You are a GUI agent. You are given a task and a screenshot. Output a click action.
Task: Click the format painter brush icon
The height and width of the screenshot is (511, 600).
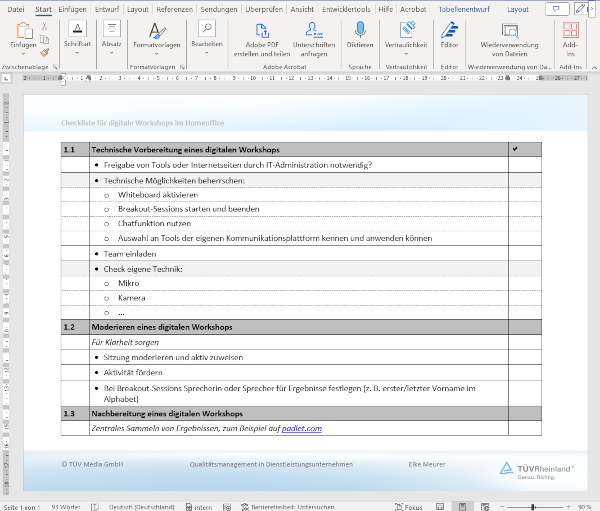(44, 52)
